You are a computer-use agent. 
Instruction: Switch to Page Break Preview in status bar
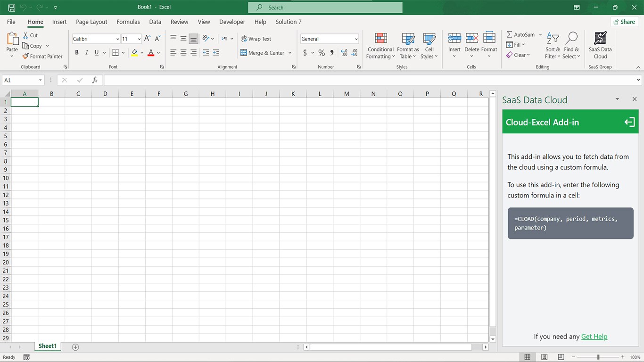point(561,357)
